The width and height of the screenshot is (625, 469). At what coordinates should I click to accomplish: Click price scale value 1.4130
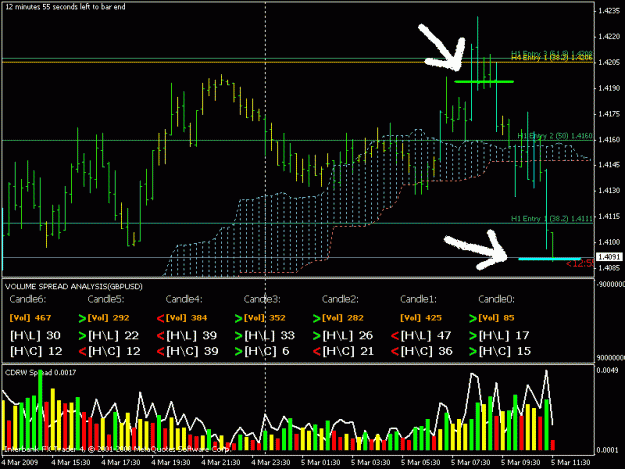[x=609, y=191]
